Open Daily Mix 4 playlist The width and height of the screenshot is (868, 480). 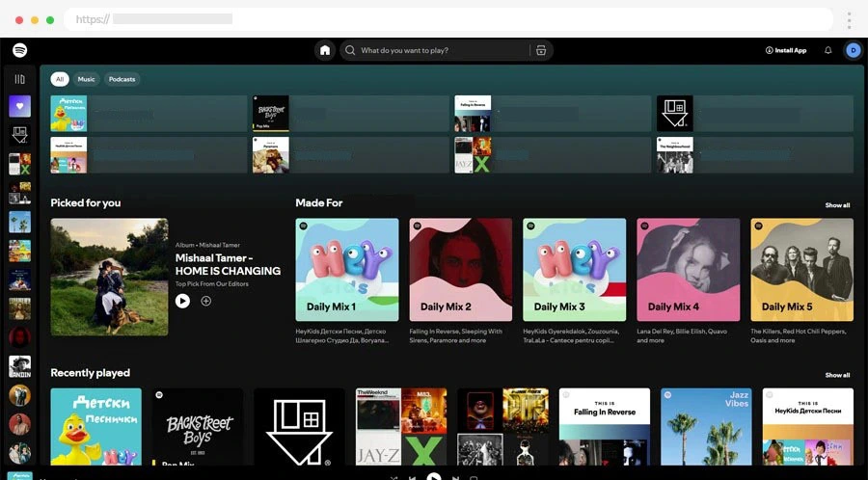[689, 269]
